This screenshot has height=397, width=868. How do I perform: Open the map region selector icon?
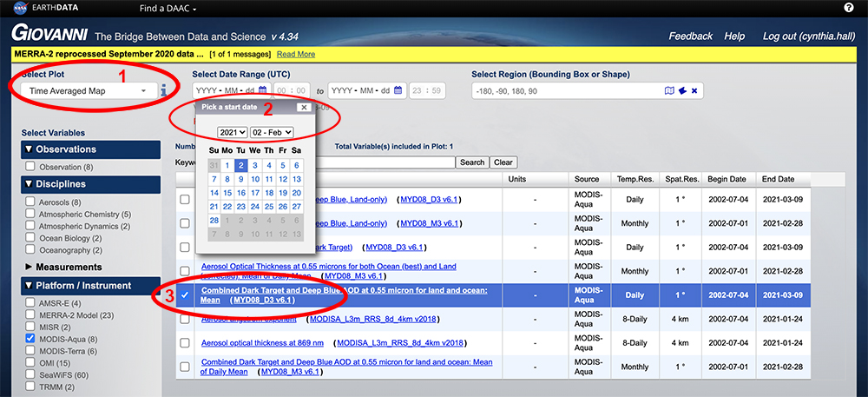pyautogui.click(x=668, y=91)
